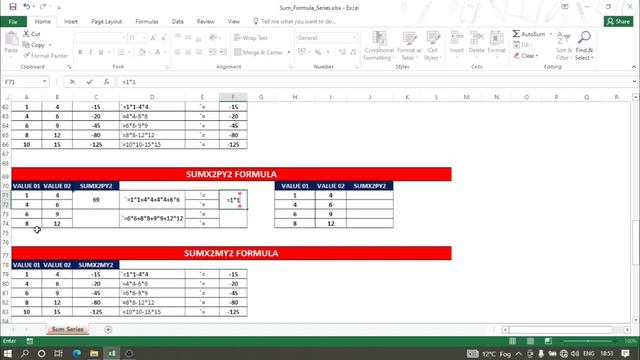Select column G header

pos(261,97)
